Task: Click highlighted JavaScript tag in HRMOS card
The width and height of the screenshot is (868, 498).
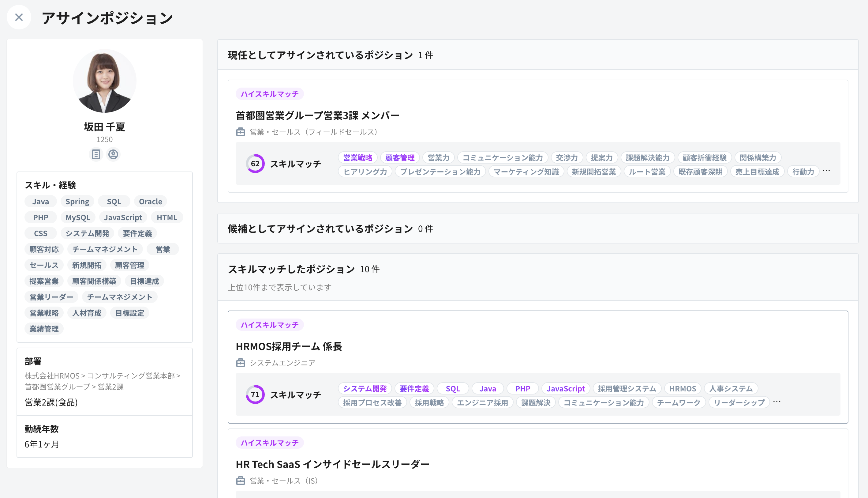Action: click(566, 389)
